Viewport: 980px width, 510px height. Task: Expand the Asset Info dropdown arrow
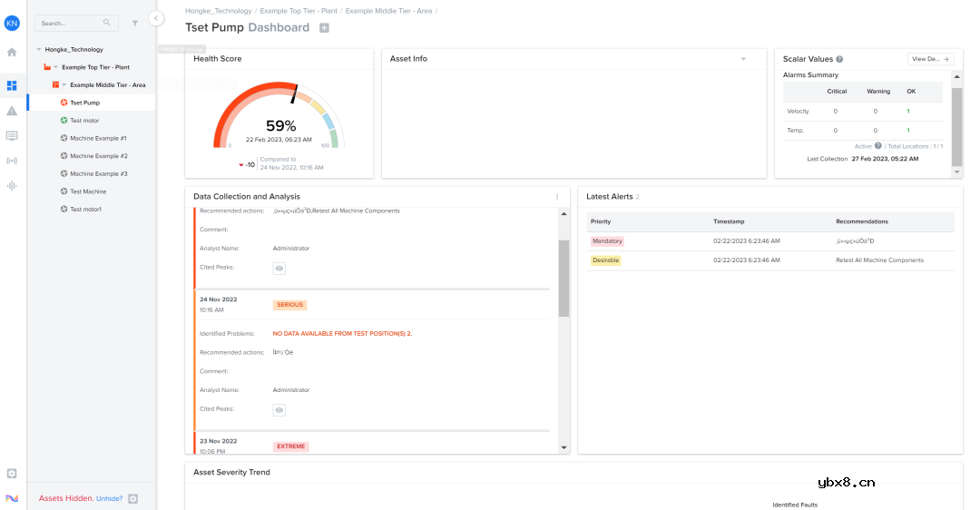743,59
